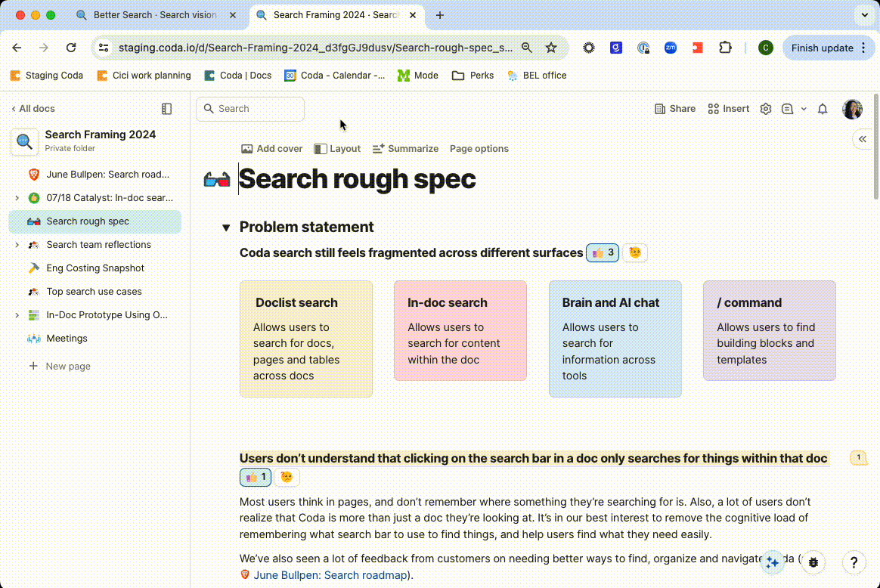Image resolution: width=880 pixels, height=588 pixels.
Task: Open the browser extensions puzzle icon
Action: (x=725, y=48)
